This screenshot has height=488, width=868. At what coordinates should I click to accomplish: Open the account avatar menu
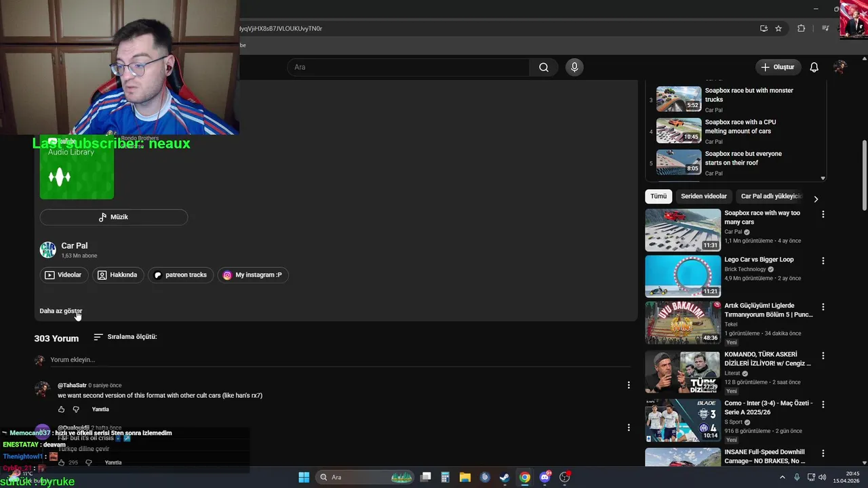tap(840, 67)
